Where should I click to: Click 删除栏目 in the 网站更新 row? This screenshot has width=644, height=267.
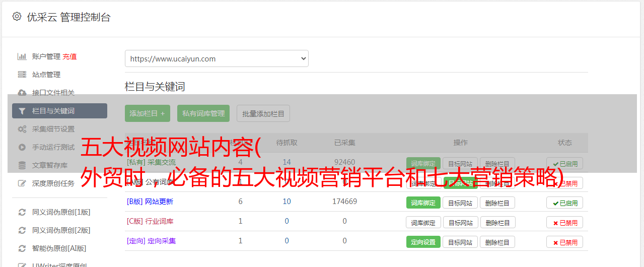[x=497, y=203]
